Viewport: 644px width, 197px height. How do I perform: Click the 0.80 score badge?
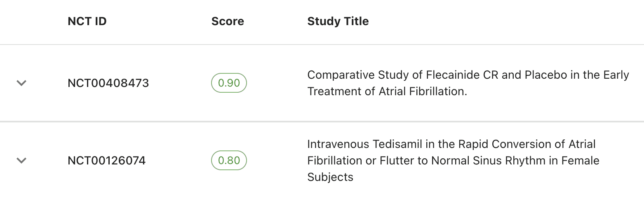(229, 160)
